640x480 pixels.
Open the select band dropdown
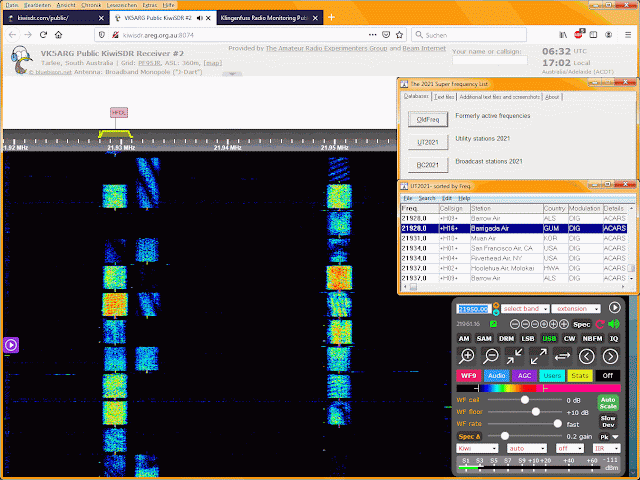(524, 309)
